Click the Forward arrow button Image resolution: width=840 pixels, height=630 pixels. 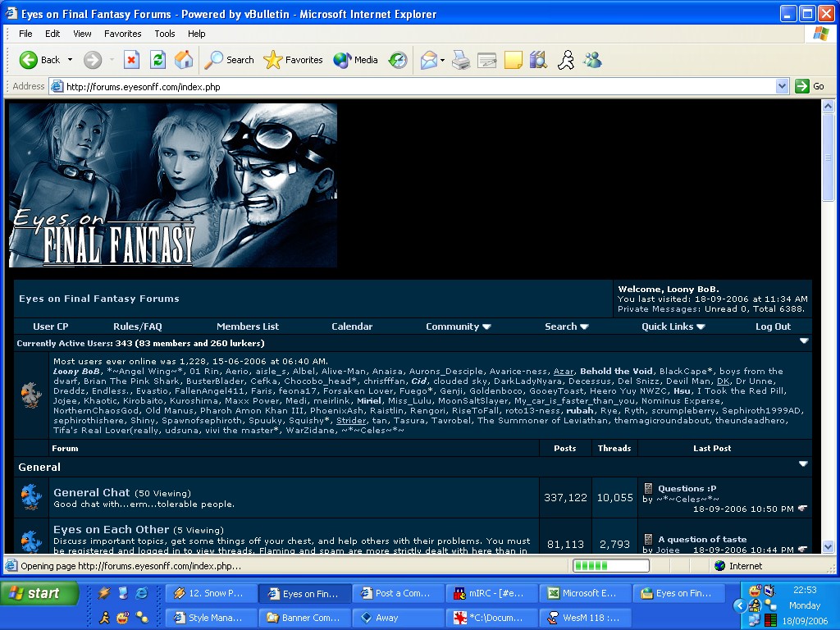pyautogui.click(x=93, y=60)
